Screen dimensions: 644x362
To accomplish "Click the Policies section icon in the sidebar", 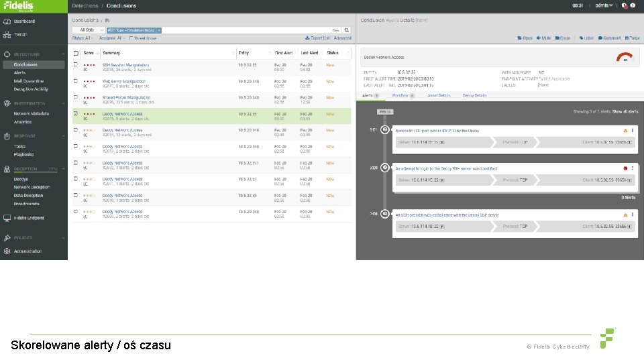I will pyautogui.click(x=7, y=238).
